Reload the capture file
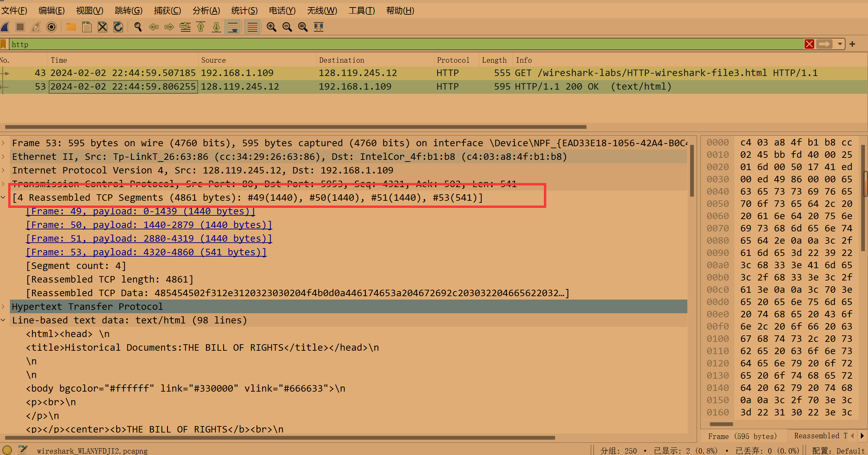The width and height of the screenshot is (868, 455). tap(118, 27)
